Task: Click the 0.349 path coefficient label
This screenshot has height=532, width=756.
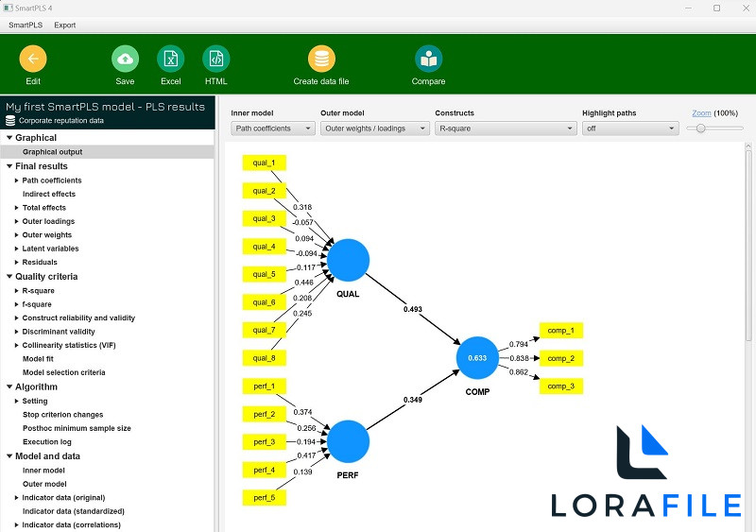Action: tap(413, 400)
